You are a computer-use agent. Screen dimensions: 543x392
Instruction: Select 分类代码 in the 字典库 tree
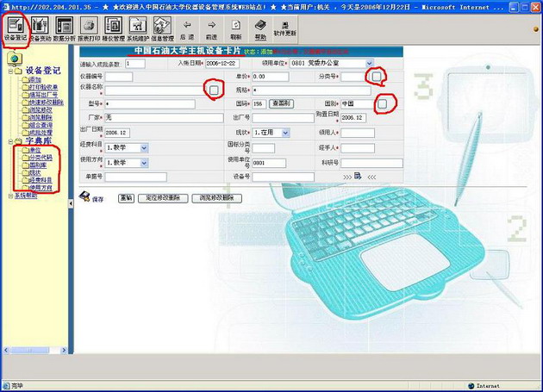click(40, 158)
